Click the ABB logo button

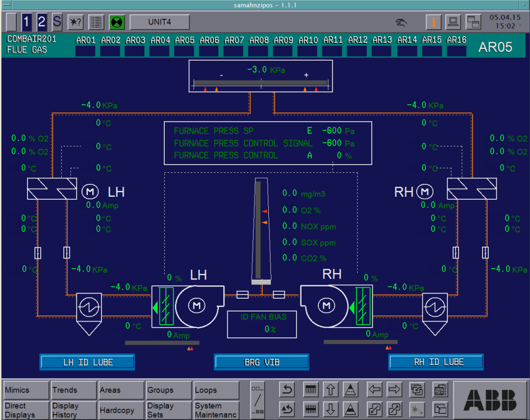pos(490,400)
